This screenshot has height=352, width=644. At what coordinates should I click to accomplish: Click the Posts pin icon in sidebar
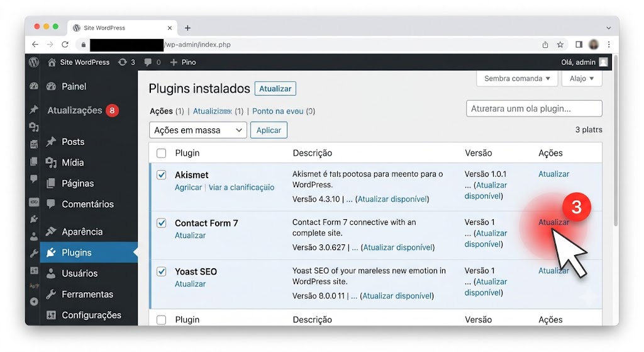(x=51, y=142)
